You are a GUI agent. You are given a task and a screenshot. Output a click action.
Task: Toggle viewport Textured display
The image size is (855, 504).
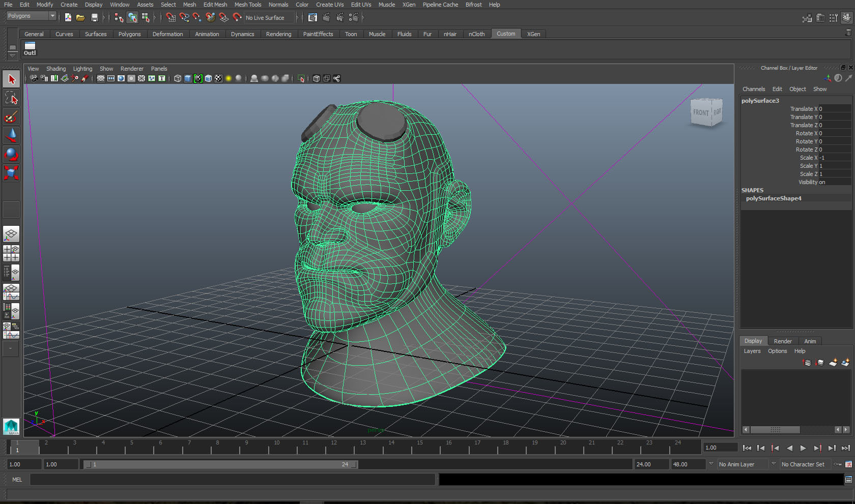click(x=218, y=78)
